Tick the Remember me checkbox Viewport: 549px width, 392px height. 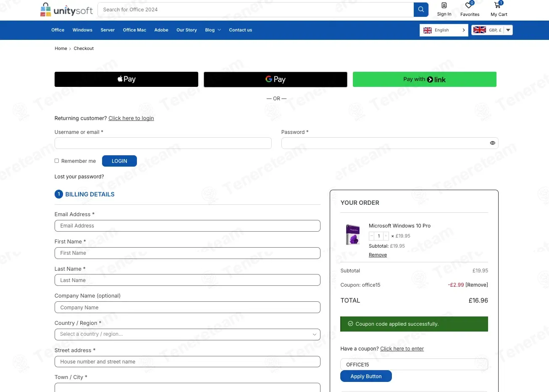pyautogui.click(x=57, y=161)
